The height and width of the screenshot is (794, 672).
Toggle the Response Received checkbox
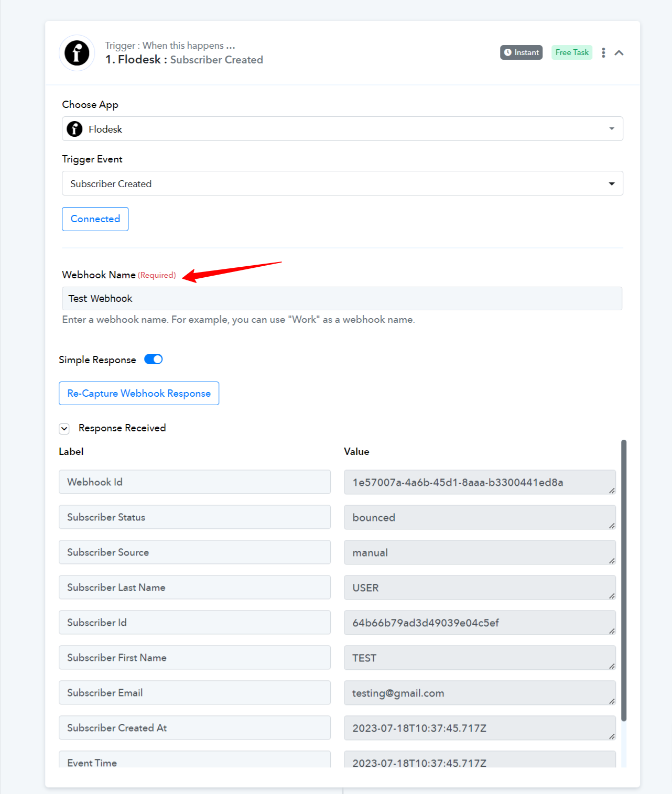pyautogui.click(x=64, y=429)
